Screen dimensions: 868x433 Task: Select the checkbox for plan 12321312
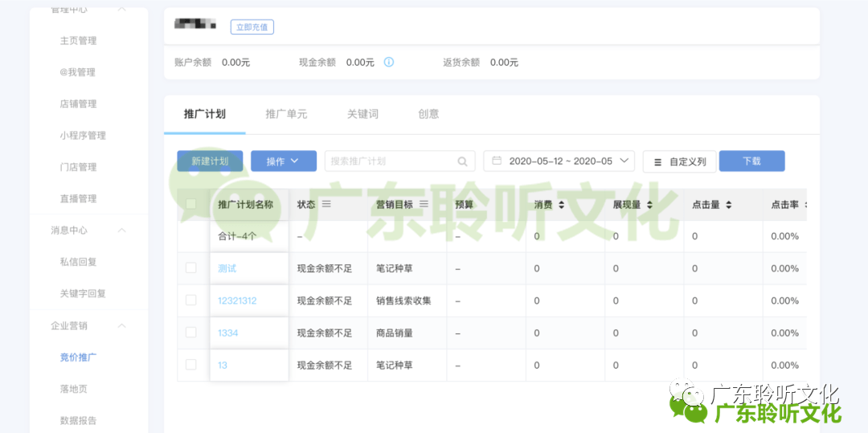pos(191,300)
